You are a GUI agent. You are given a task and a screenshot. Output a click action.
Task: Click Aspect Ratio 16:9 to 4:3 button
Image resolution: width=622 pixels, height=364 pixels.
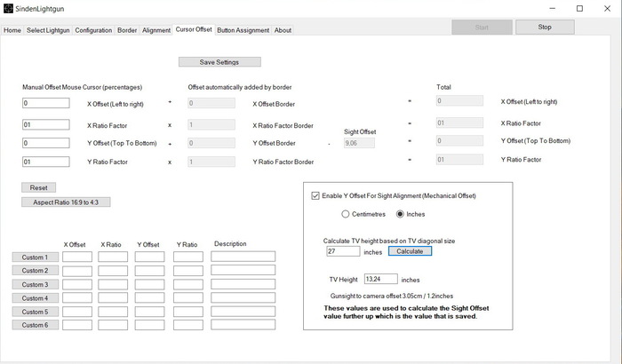[x=66, y=202]
